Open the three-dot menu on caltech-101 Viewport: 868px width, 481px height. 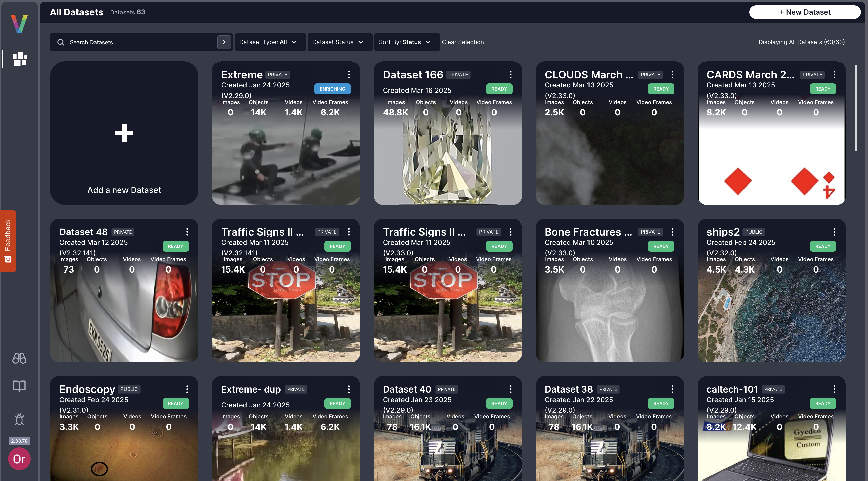(x=834, y=389)
